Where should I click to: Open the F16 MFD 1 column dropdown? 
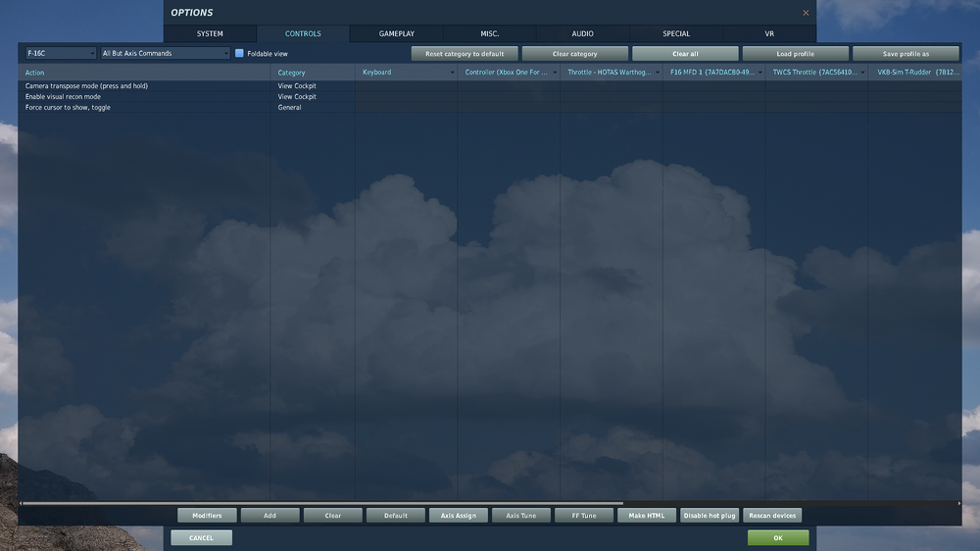click(759, 73)
